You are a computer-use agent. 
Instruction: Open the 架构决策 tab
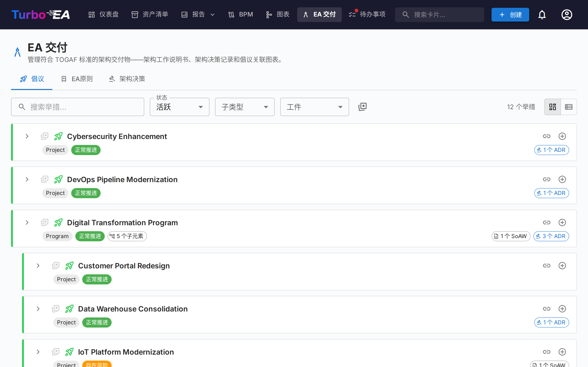[126, 79]
